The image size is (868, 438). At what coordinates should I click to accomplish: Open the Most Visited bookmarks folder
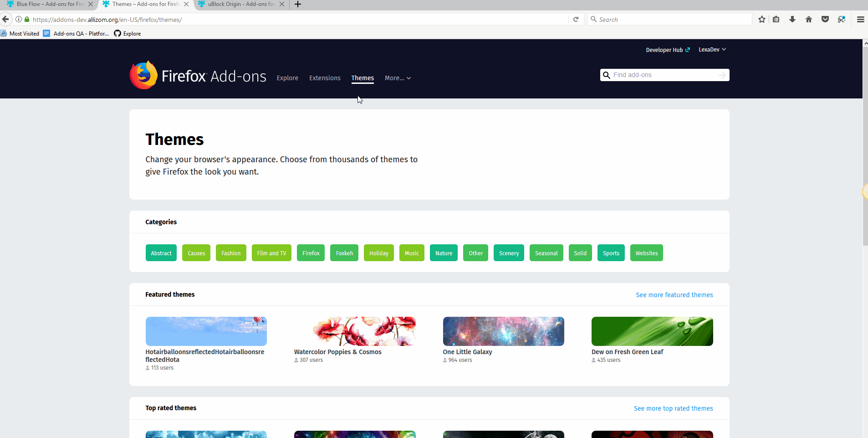20,33
